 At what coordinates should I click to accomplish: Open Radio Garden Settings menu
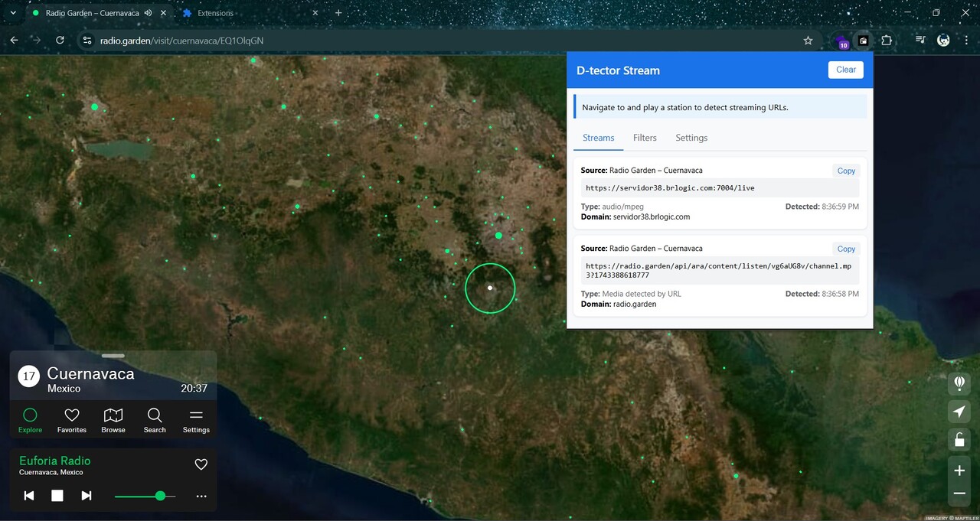pyautogui.click(x=196, y=419)
